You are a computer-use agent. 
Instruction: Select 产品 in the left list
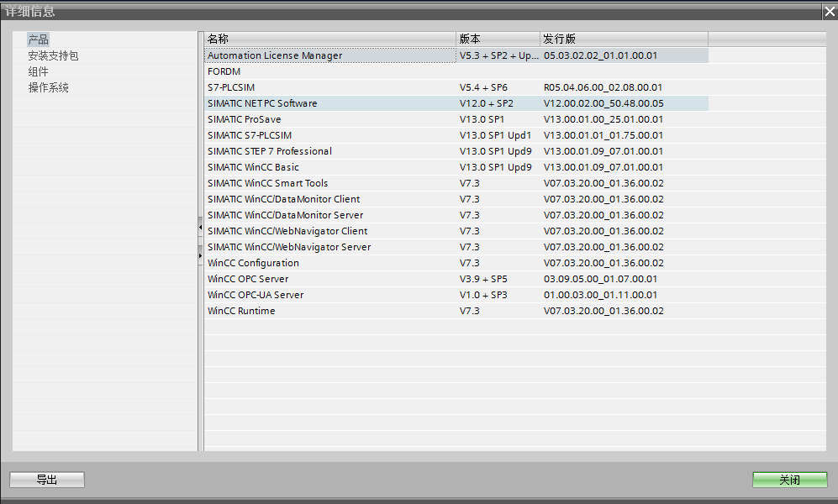pos(38,39)
